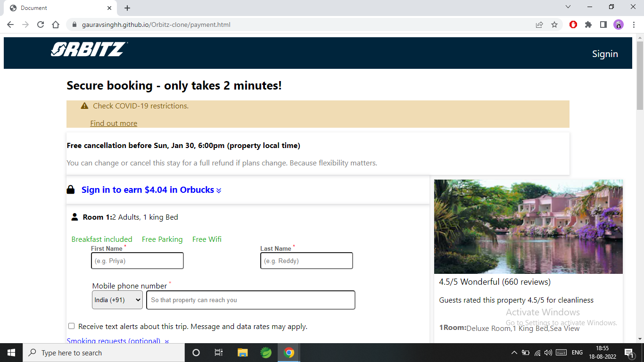The width and height of the screenshot is (644, 362).
Task: Enable receive text alerts about this trip
Action: click(71, 326)
